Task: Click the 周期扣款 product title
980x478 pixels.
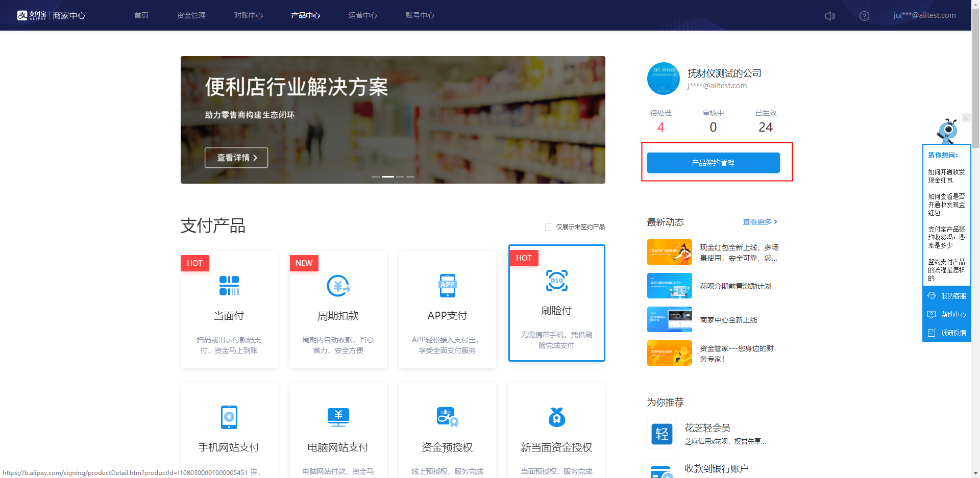Action: (338, 316)
